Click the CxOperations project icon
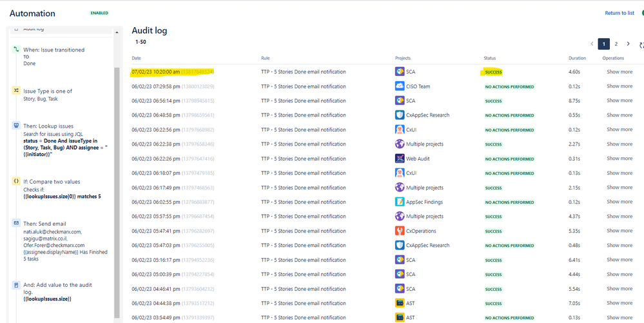 [x=400, y=231]
